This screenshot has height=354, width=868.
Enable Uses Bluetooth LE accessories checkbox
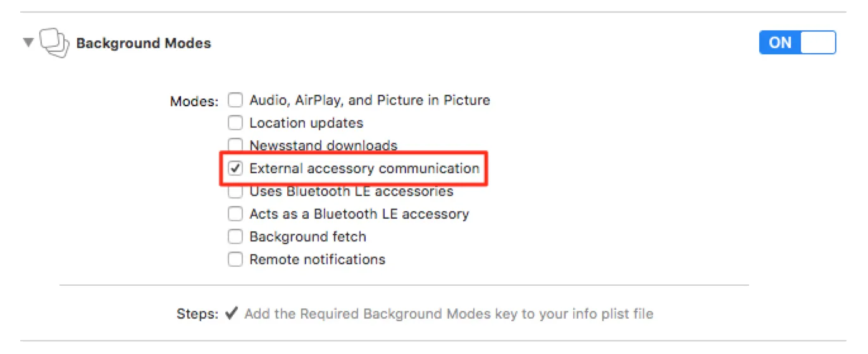pyautogui.click(x=235, y=192)
